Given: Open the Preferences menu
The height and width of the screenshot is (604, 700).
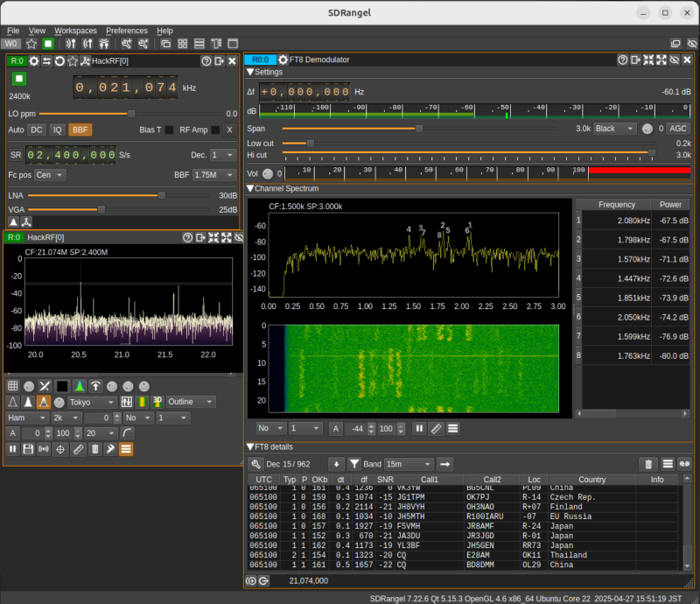Looking at the screenshot, I should tap(127, 31).
